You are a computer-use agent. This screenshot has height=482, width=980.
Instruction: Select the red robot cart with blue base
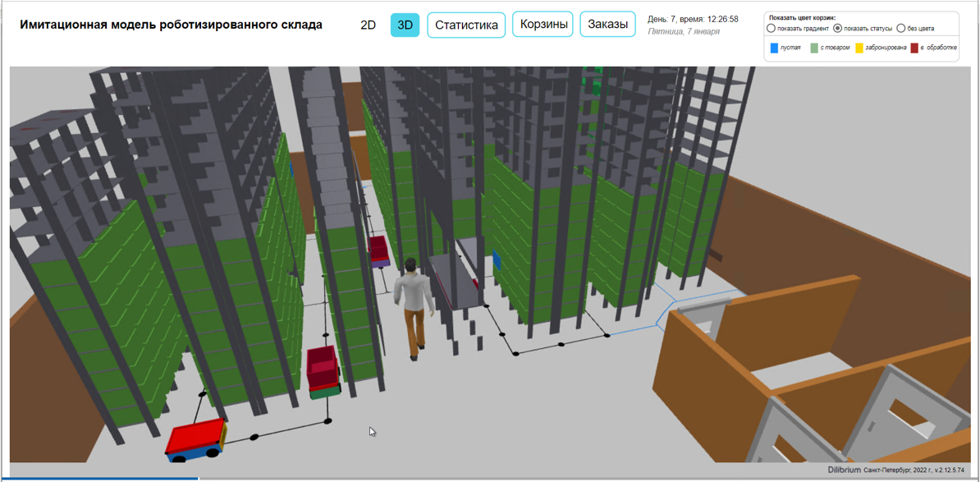pyautogui.click(x=195, y=440)
